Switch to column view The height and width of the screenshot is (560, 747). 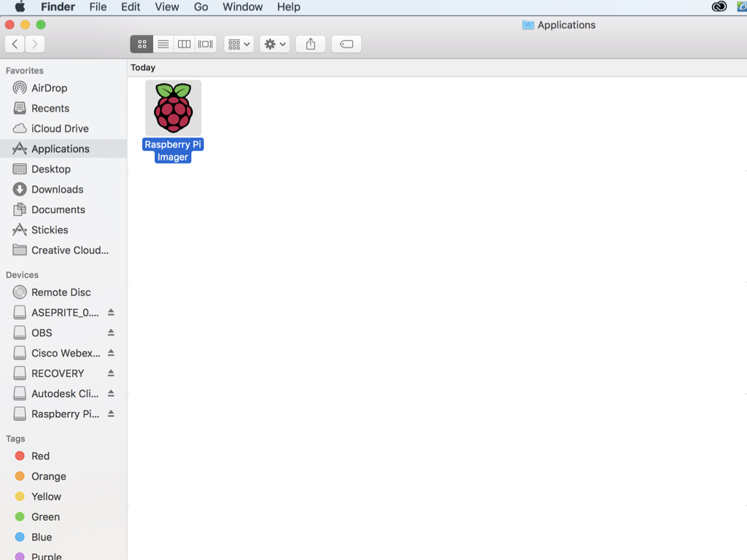click(185, 44)
